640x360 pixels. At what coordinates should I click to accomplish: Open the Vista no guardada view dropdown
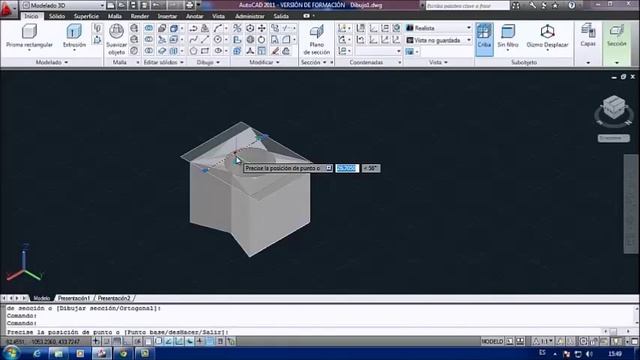click(438, 40)
